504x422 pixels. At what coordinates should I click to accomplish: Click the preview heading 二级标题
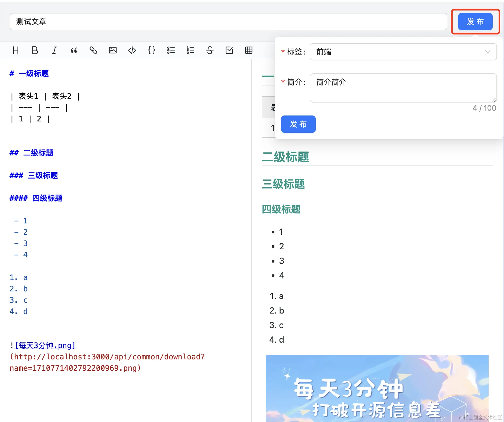285,157
